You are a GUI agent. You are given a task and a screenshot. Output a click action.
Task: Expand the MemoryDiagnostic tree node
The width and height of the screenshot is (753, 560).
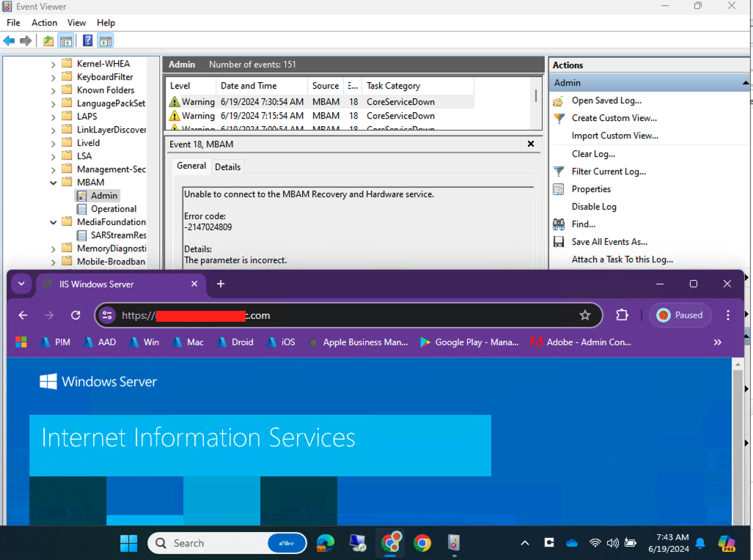coord(54,248)
